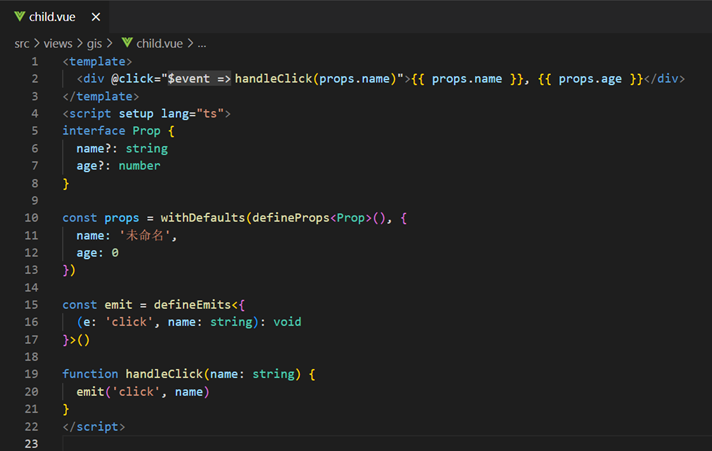Viewport: 712px width, 451px height.
Task: Click line number 19 in the gutter
Action: [31, 373]
